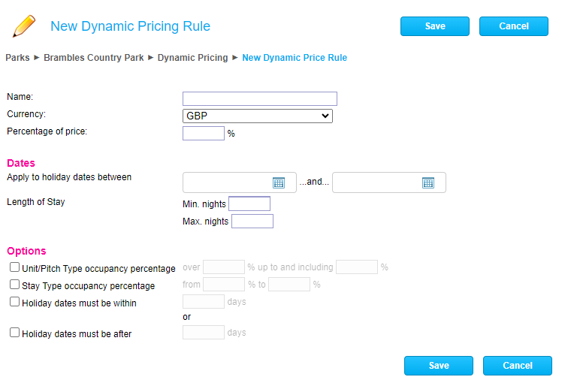Toggle Holiday dates must be after checkbox

pyautogui.click(x=14, y=332)
